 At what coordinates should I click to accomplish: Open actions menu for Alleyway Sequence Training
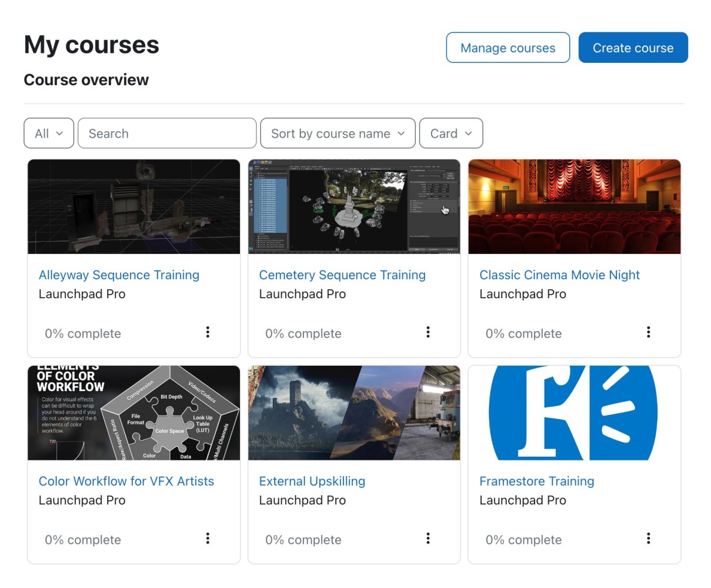point(208,332)
